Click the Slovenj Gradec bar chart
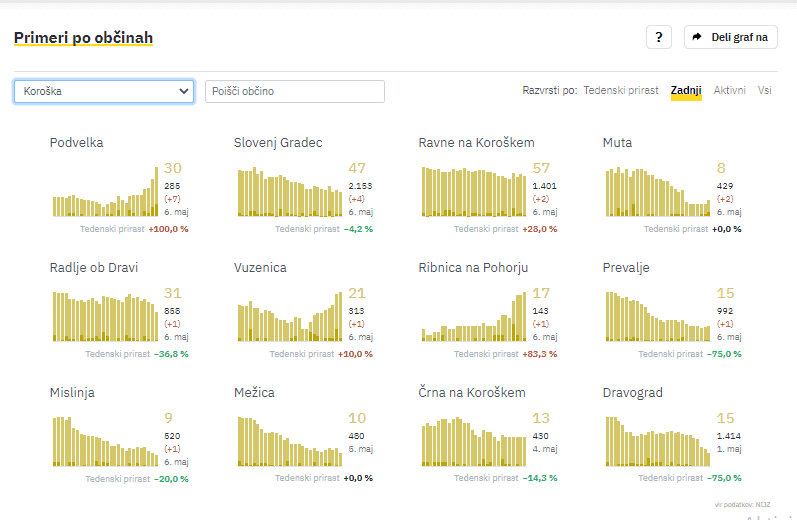The image size is (797, 520). (290, 191)
